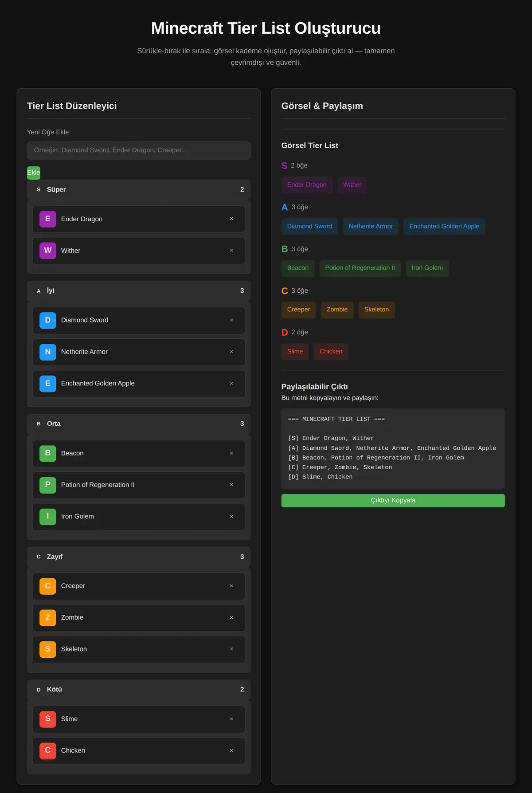Remove Slime via the × in its row

(231, 719)
